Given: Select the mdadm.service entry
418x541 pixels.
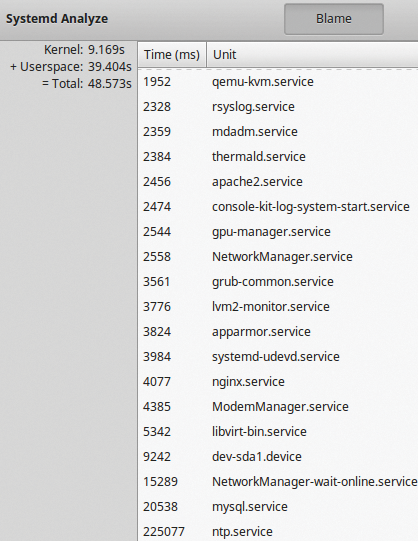Looking at the screenshot, I should 278,132.
